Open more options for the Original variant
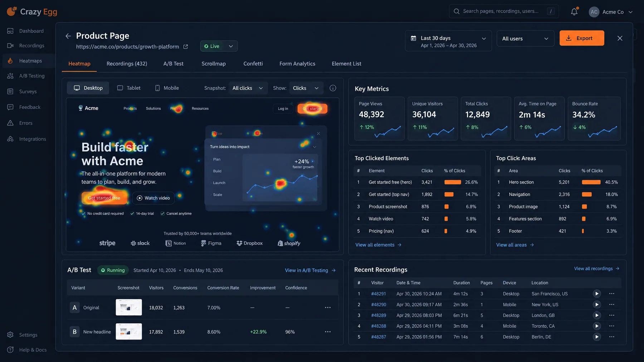The image size is (644, 362). click(328, 308)
